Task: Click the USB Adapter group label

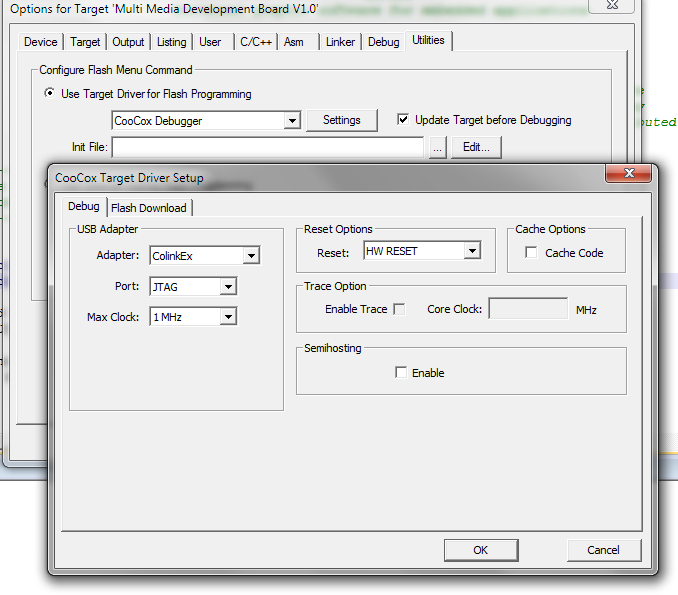Action: pos(107,229)
